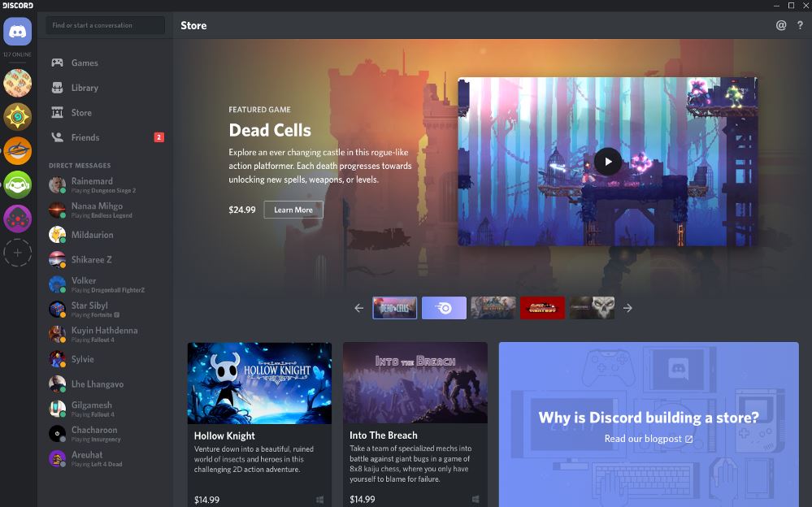
Task: Open the mentions at-sign icon
Action: (x=781, y=25)
